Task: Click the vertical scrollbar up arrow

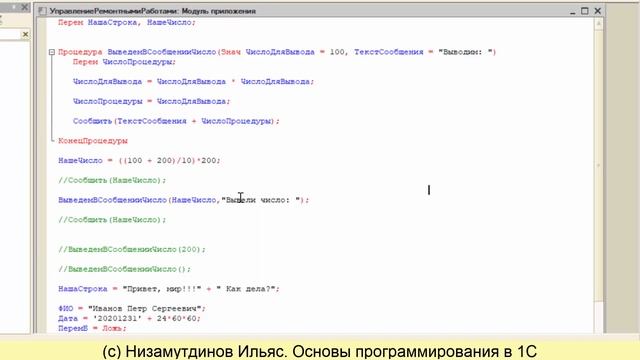Action: (x=599, y=24)
